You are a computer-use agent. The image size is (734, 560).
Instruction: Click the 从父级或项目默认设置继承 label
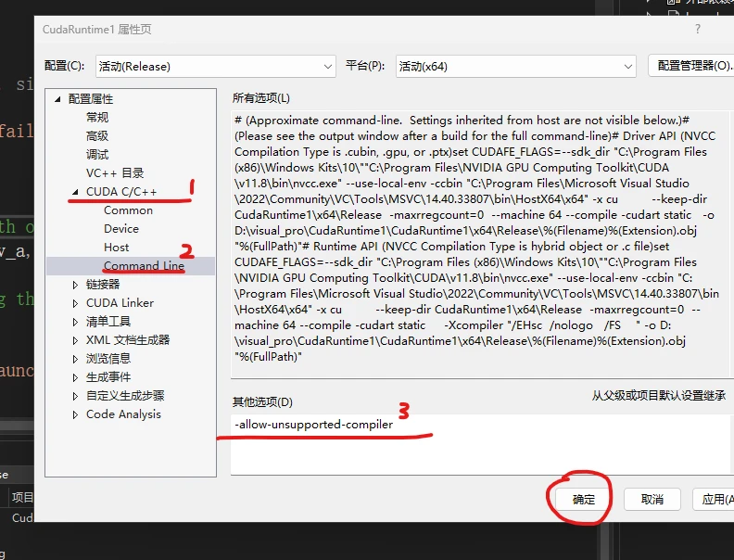coord(659,396)
